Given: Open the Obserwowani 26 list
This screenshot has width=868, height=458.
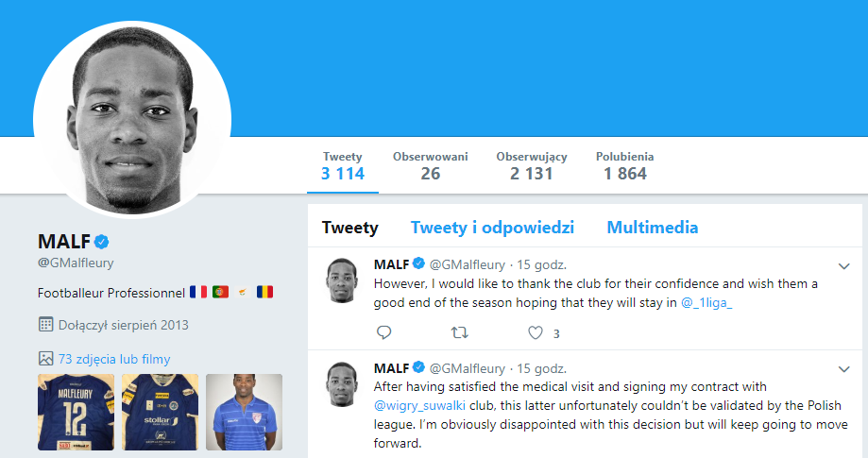Looking at the screenshot, I should click(431, 166).
